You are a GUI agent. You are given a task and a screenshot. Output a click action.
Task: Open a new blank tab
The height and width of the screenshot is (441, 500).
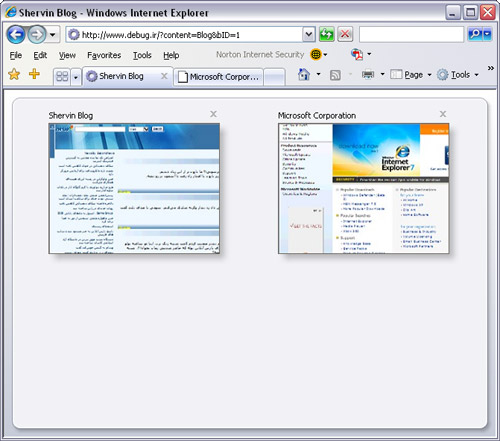tap(275, 77)
